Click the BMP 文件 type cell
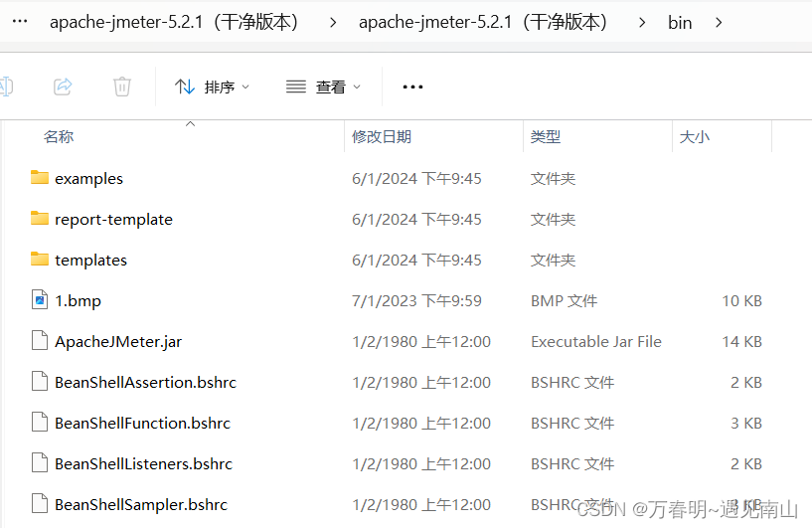812x528 pixels. tap(564, 301)
